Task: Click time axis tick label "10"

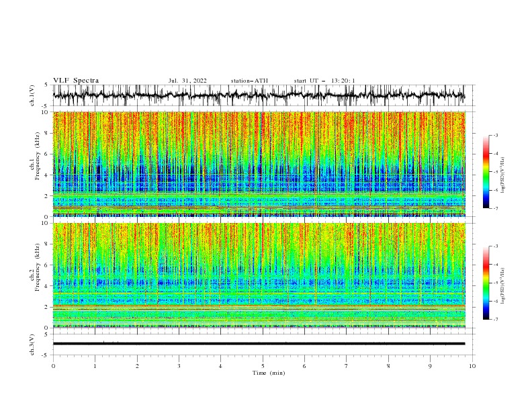Action: [x=472, y=366]
